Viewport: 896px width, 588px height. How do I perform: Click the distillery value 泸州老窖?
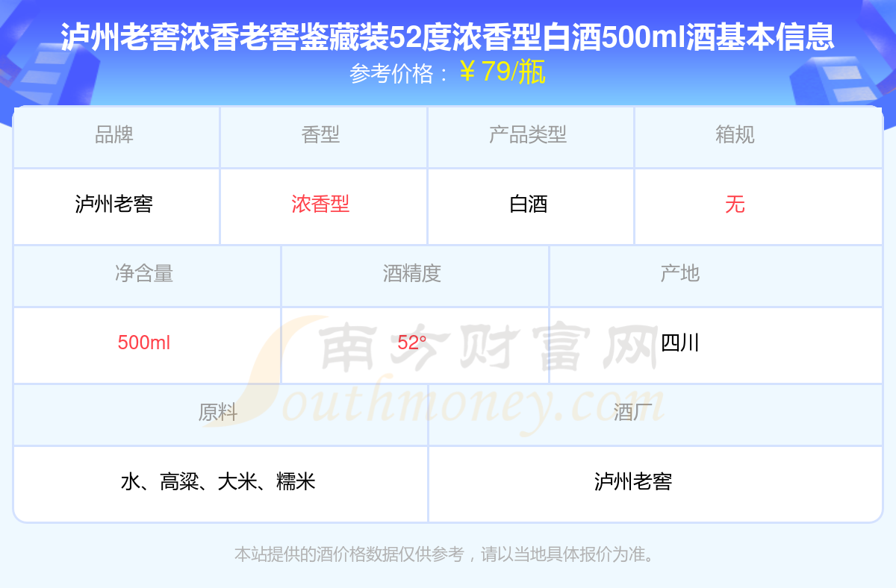(633, 482)
